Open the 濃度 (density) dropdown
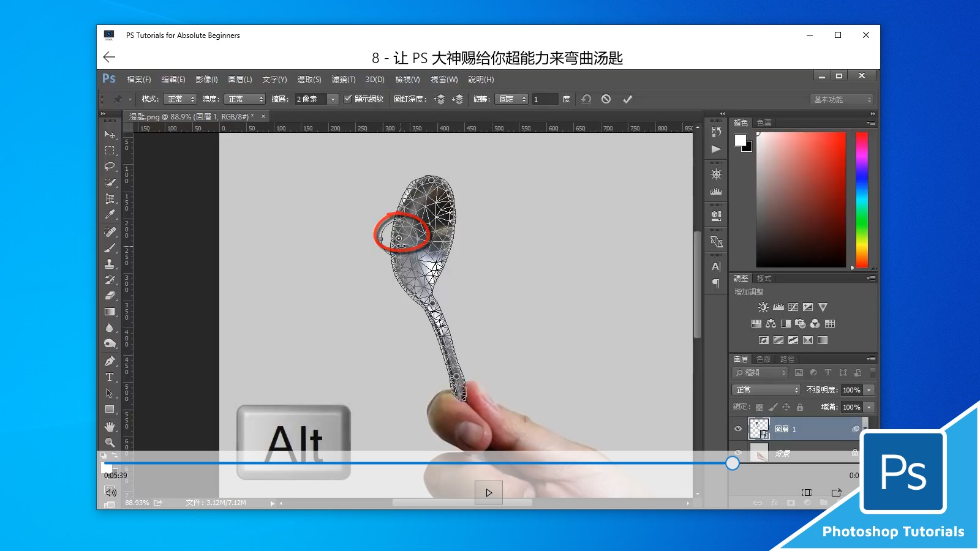Image resolution: width=980 pixels, height=551 pixels. 244,99
